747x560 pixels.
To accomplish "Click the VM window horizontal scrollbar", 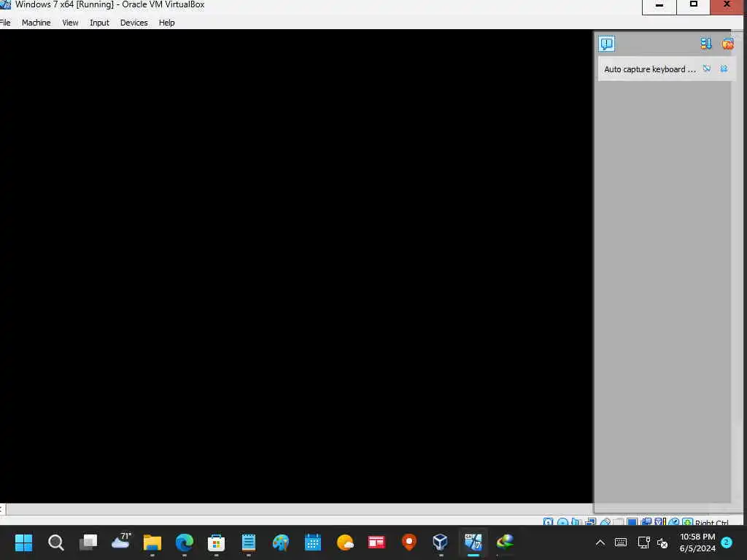I will click(x=299, y=509).
